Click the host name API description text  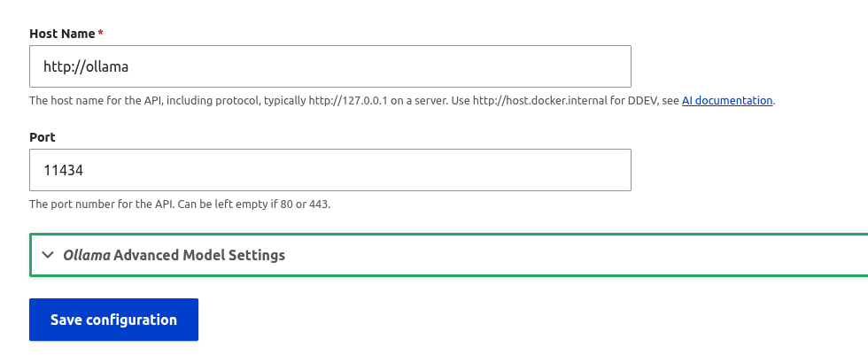402,101
